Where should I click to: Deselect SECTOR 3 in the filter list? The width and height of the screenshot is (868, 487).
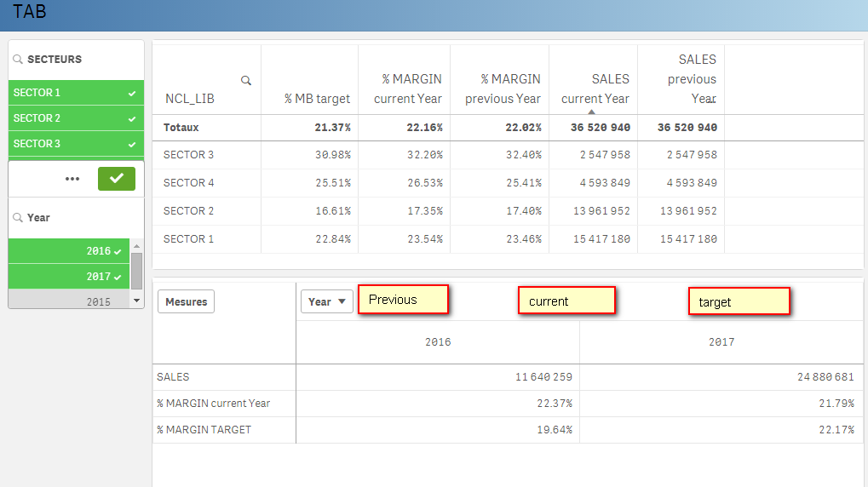(x=76, y=143)
